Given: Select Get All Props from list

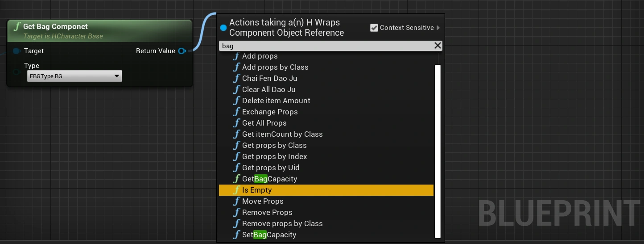Looking at the screenshot, I should [264, 123].
